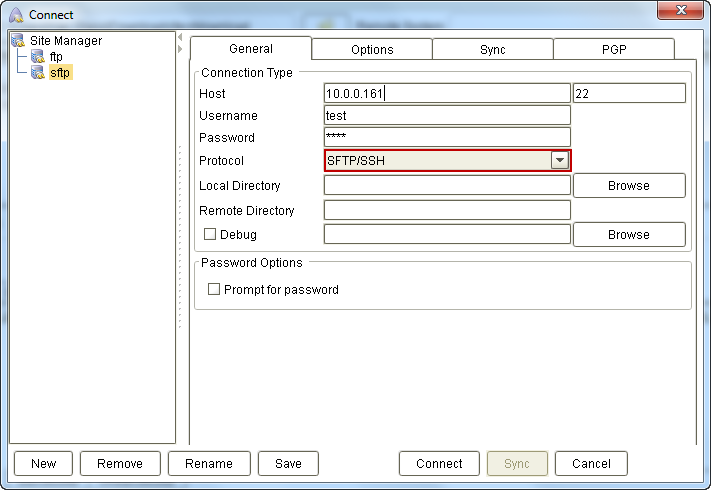Open the Protocol dropdown arrow
Image resolution: width=711 pixels, height=490 pixels.
(560, 161)
